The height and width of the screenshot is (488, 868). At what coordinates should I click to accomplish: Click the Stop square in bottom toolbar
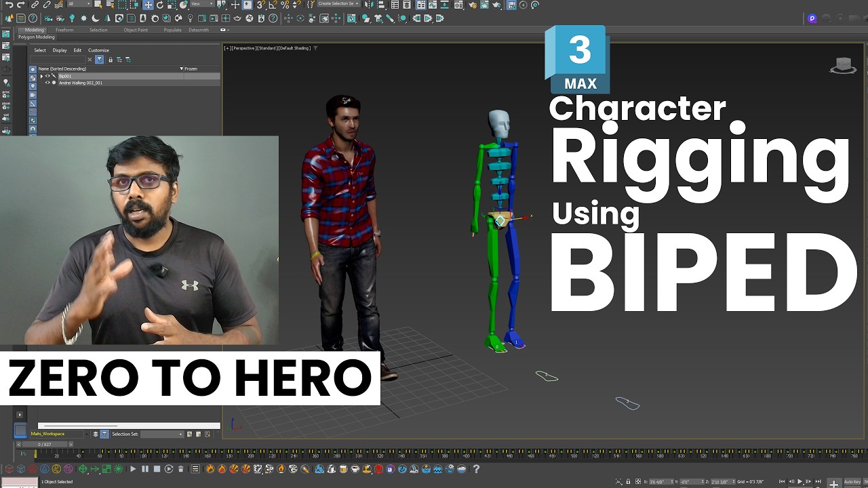(x=157, y=469)
